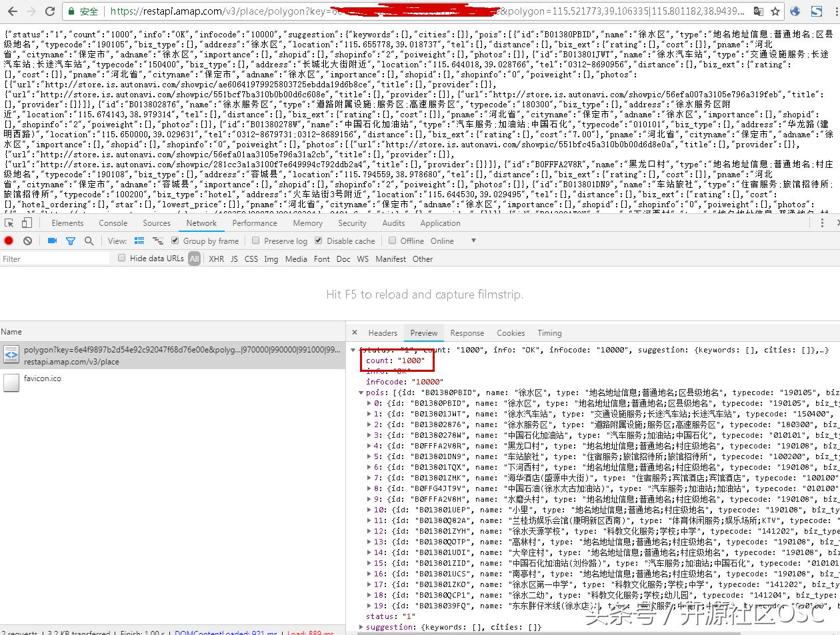The image size is (840, 635).
Task: Expand the suggestion object arrow
Action: [361, 627]
